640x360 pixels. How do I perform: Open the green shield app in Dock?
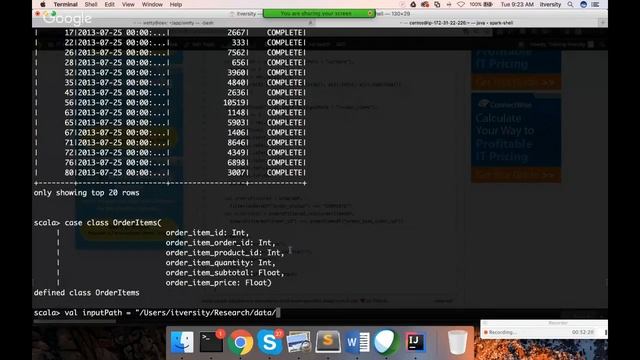pyautogui.click(x=386, y=342)
